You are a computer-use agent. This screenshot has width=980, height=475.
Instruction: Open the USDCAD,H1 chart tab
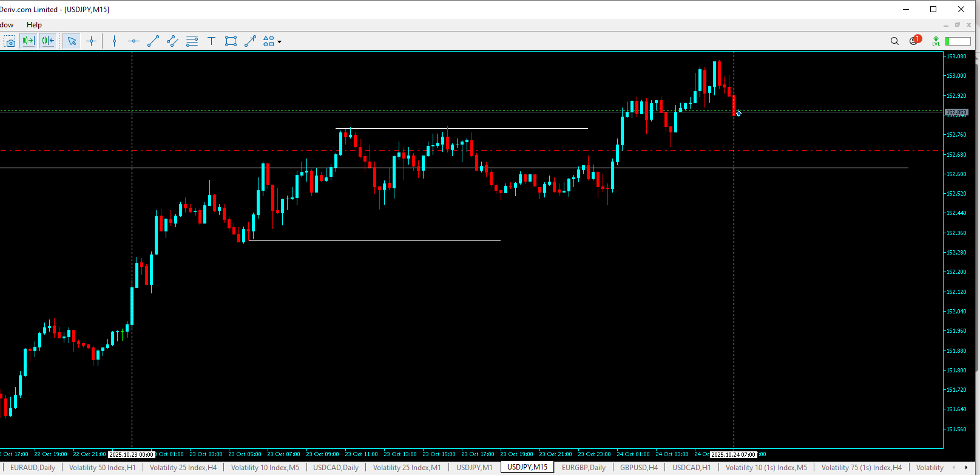(x=691, y=468)
